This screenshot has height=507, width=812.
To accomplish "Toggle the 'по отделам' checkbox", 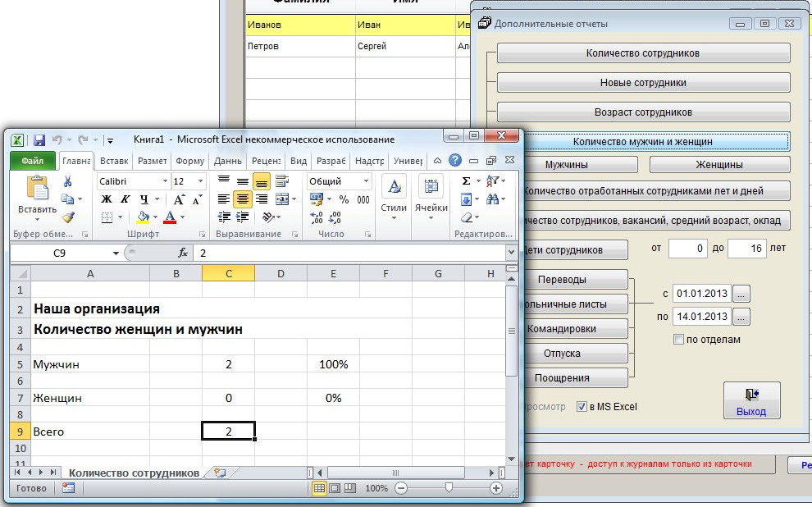I will pyautogui.click(x=678, y=339).
